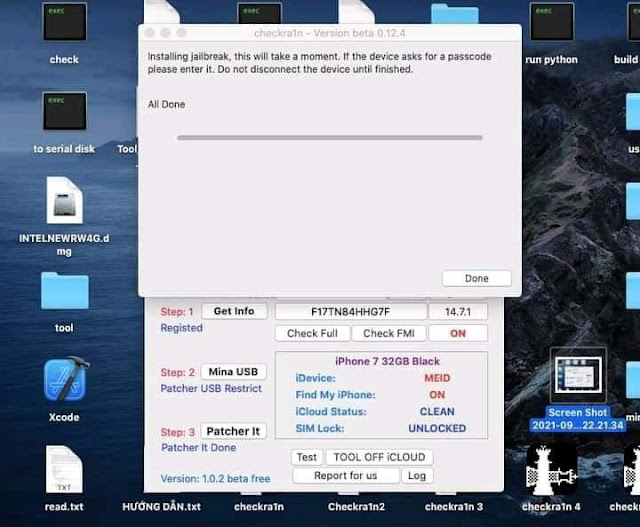This screenshot has height=527, width=640.
Task: Click the CLEAN iCloud status value
Action: pyautogui.click(x=437, y=411)
